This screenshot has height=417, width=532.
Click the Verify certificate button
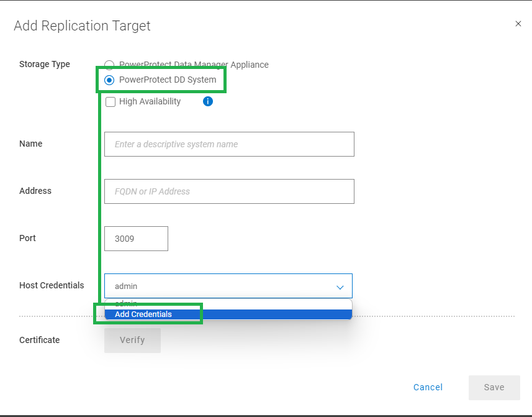132,340
